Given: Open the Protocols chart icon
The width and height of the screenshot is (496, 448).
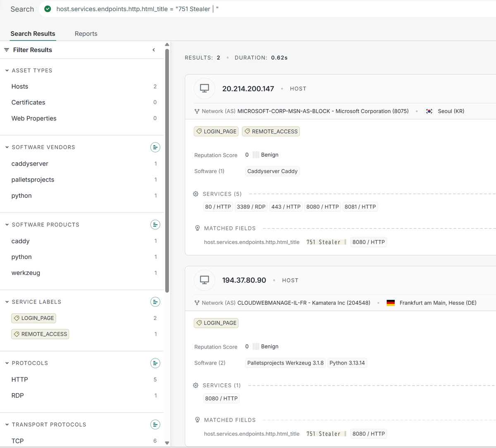Looking at the screenshot, I should click(155, 363).
